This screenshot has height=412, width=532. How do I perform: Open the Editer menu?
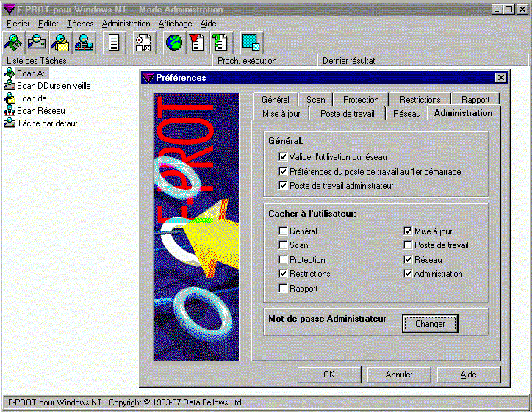[x=48, y=24]
